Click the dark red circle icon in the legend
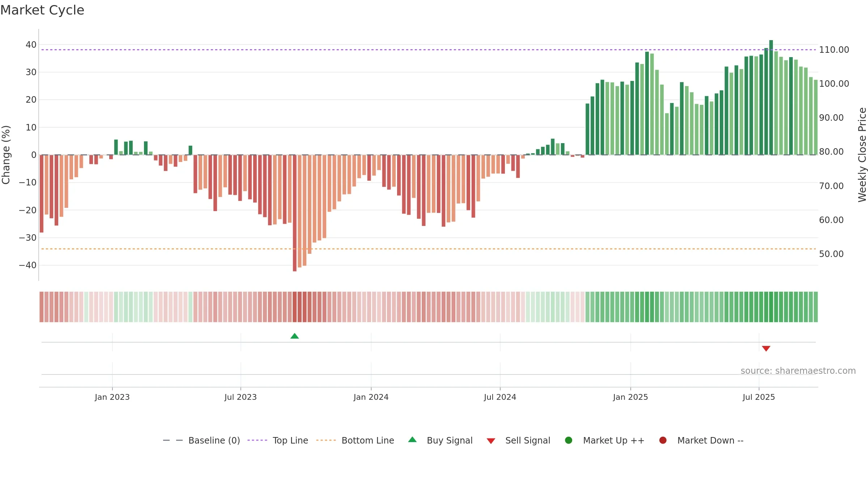 [x=663, y=440]
